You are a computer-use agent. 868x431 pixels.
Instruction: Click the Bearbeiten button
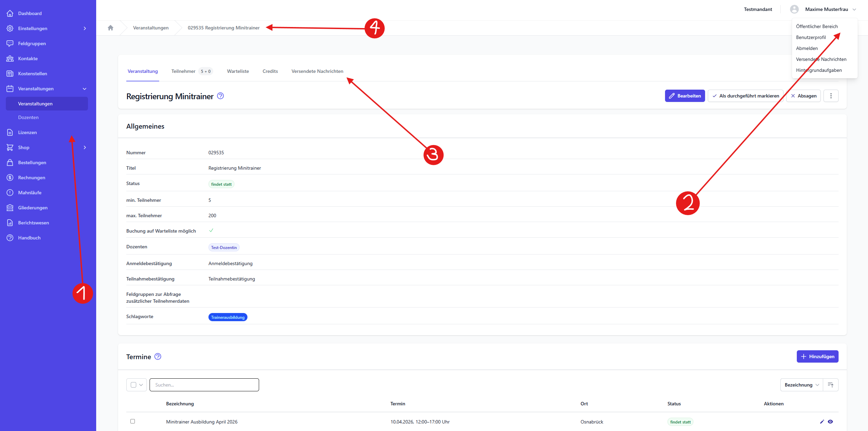tap(685, 96)
